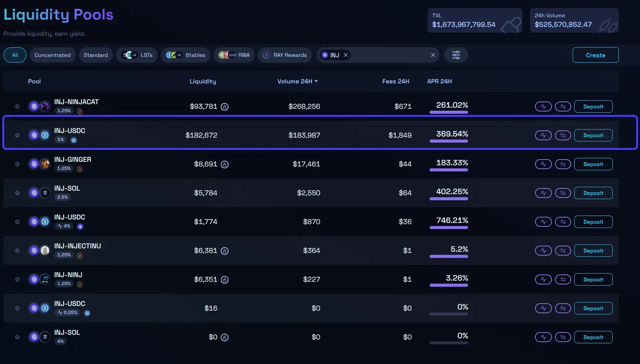
Task: Filter by Stables
Action: click(185, 55)
